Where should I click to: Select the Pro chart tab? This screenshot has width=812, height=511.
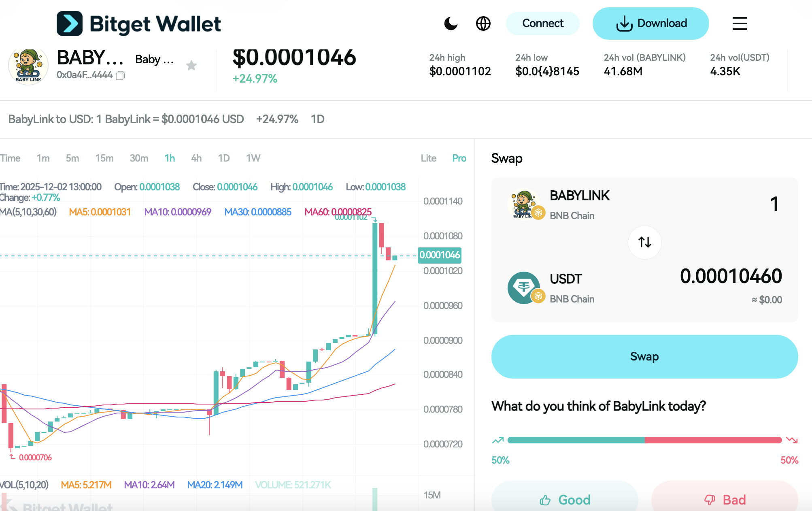point(459,158)
